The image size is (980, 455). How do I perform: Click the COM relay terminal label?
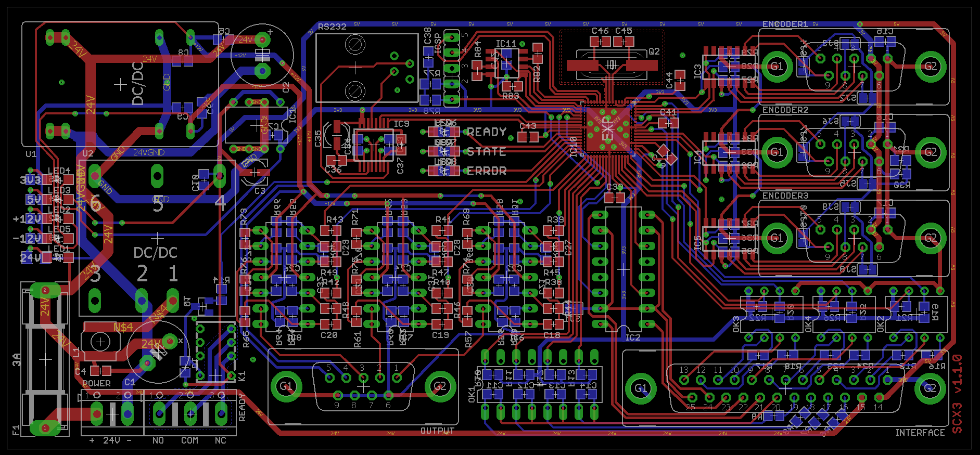pos(189,440)
